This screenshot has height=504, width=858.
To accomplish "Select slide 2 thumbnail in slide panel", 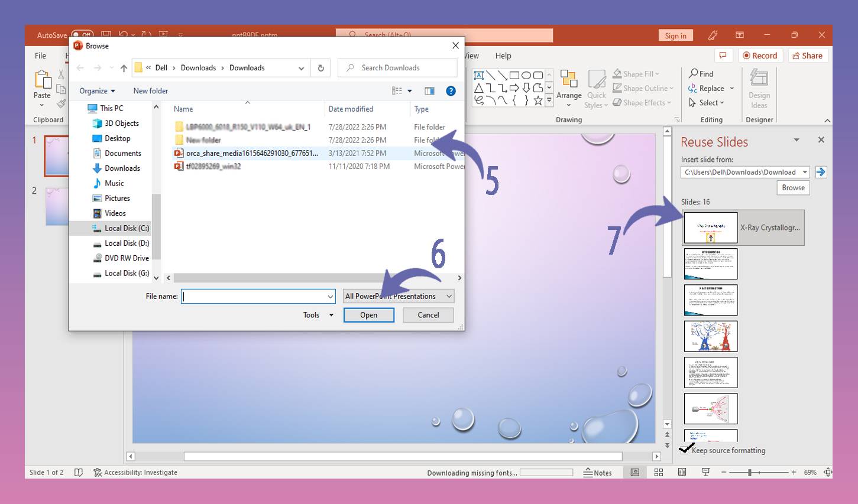I will (56, 207).
